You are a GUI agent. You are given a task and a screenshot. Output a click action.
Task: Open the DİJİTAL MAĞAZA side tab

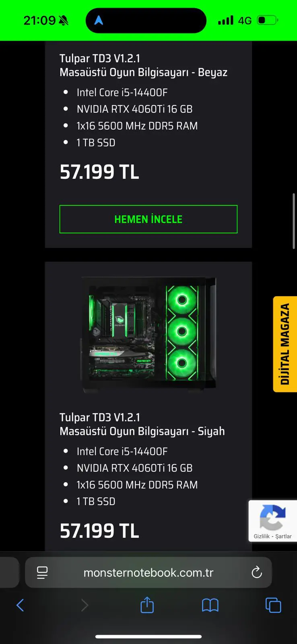click(285, 344)
